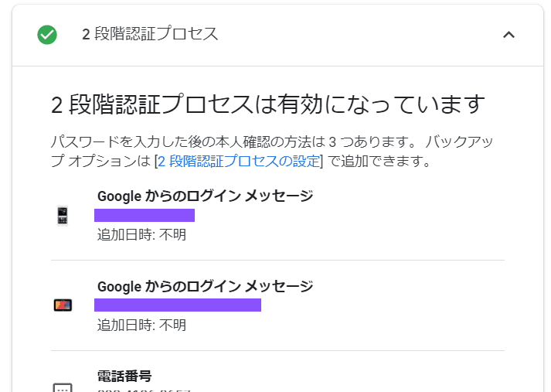The width and height of the screenshot is (551, 392).
Task: Select first Google からのログイン メッセージ label
Action: pyautogui.click(x=205, y=196)
